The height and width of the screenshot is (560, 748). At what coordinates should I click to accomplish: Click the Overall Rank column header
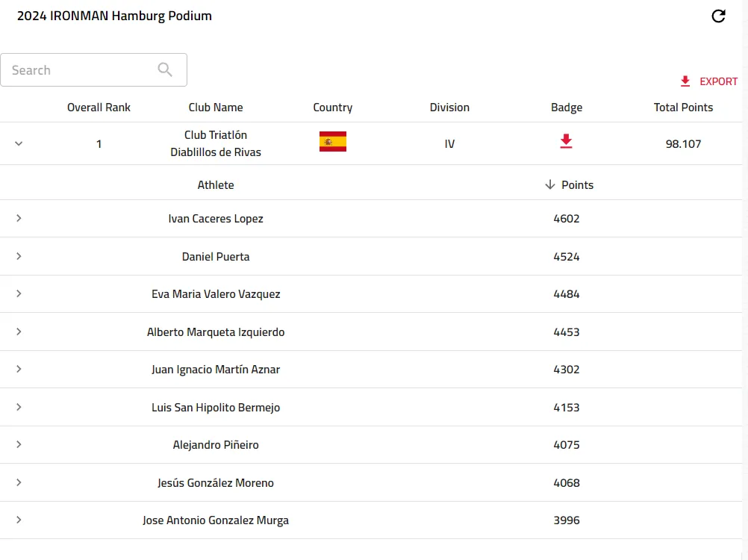click(99, 108)
